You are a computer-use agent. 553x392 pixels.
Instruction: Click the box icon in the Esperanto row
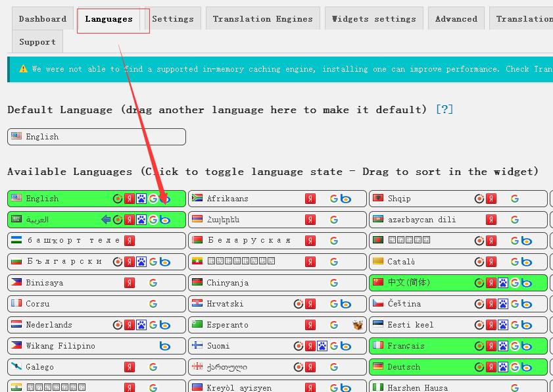(358, 325)
